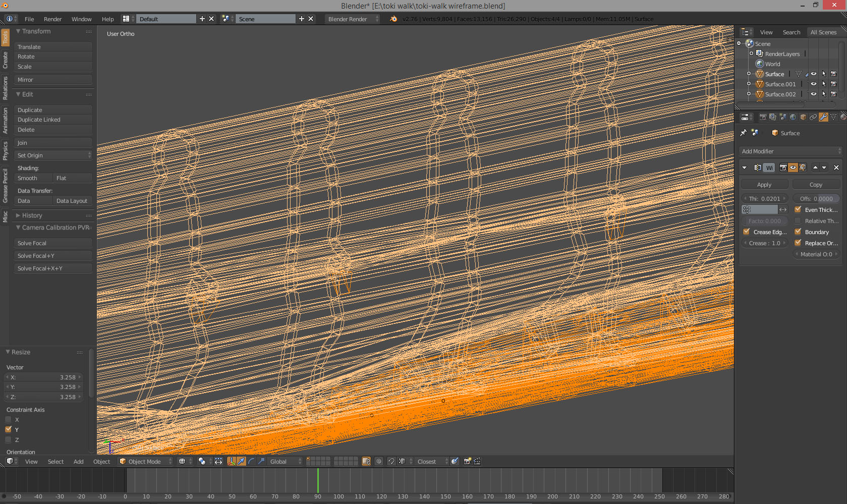This screenshot has width=847, height=504.
Task: Open the Object Data triangle properties tab
Action: tap(833, 117)
